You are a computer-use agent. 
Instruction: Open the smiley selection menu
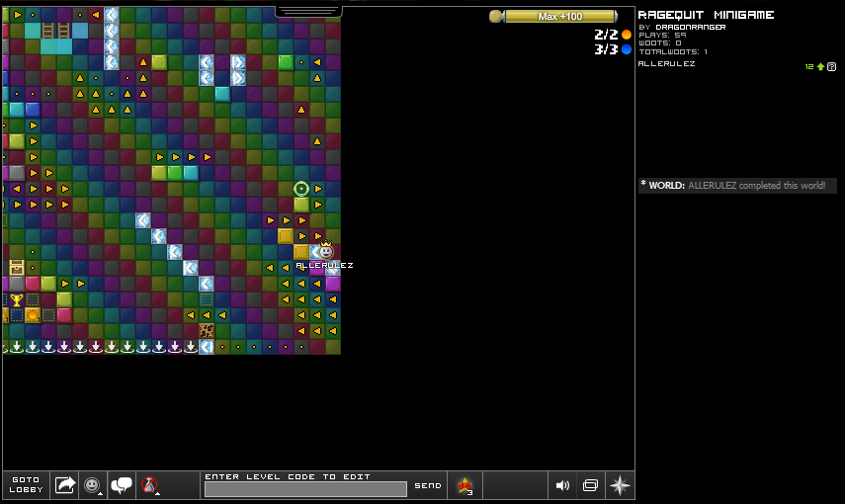pos(93,485)
